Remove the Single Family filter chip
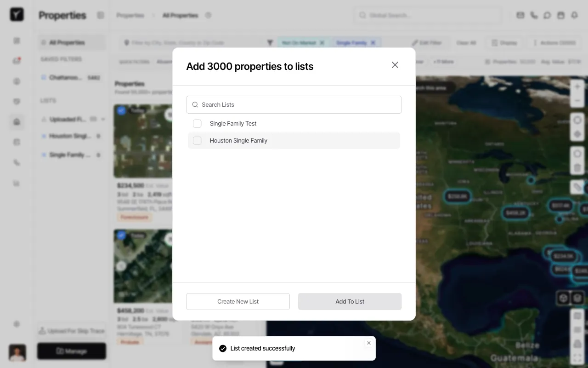This screenshot has width=588, height=368. pyautogui.click(x=373, y=43)
